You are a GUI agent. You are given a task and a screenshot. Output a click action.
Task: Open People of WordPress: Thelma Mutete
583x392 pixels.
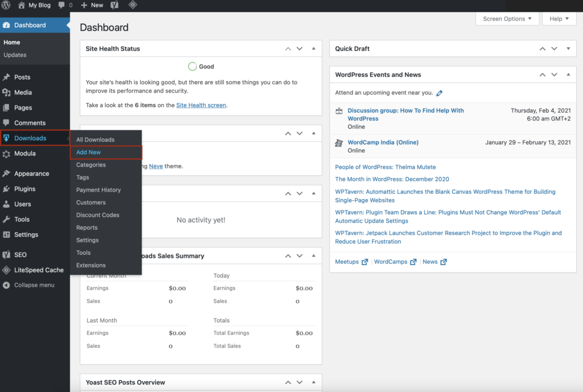385,167
